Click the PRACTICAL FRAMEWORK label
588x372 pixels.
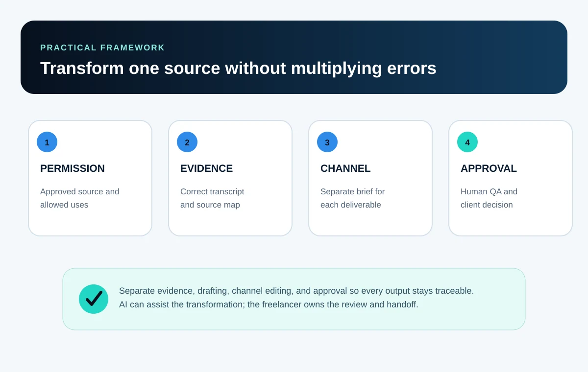(x=102, y=47)
